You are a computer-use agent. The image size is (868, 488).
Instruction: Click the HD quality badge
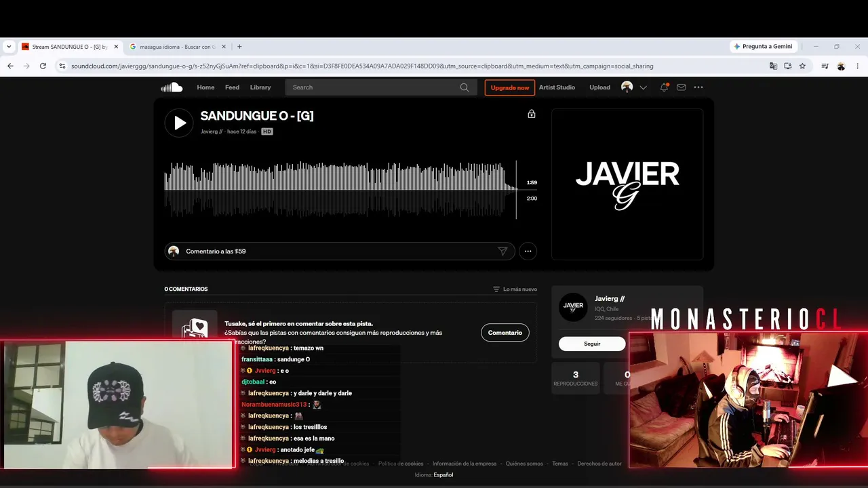(267, 131)
